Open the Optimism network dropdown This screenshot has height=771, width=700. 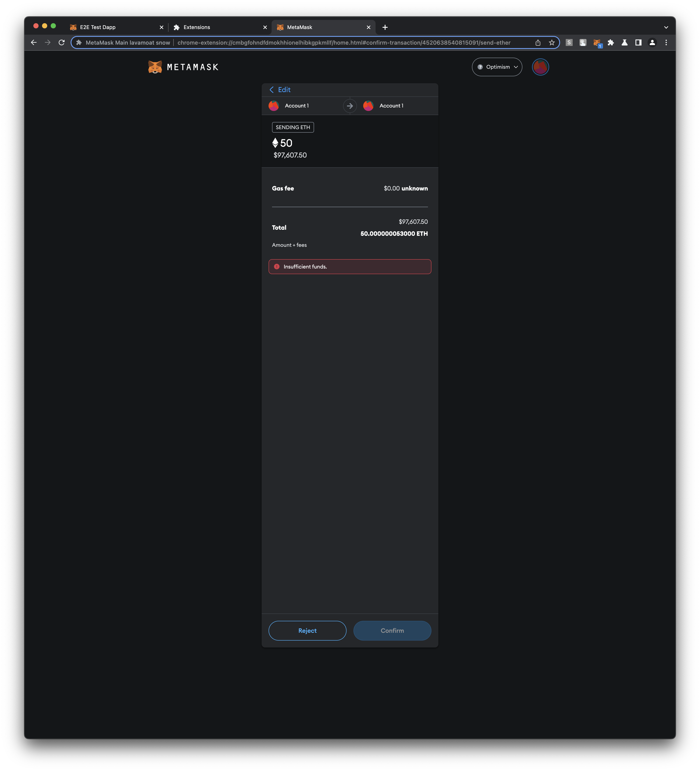point(497,67)
